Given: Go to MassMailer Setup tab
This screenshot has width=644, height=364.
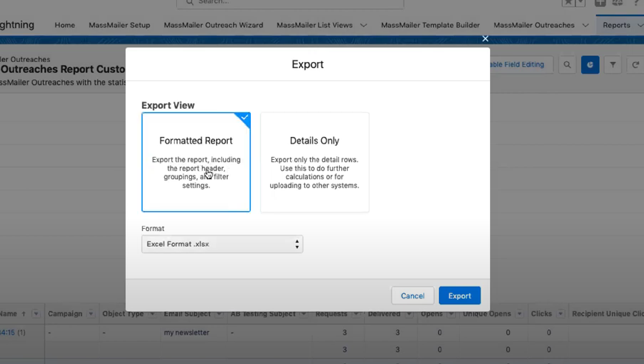Looking at the screenshot, I should pos(119,25).
